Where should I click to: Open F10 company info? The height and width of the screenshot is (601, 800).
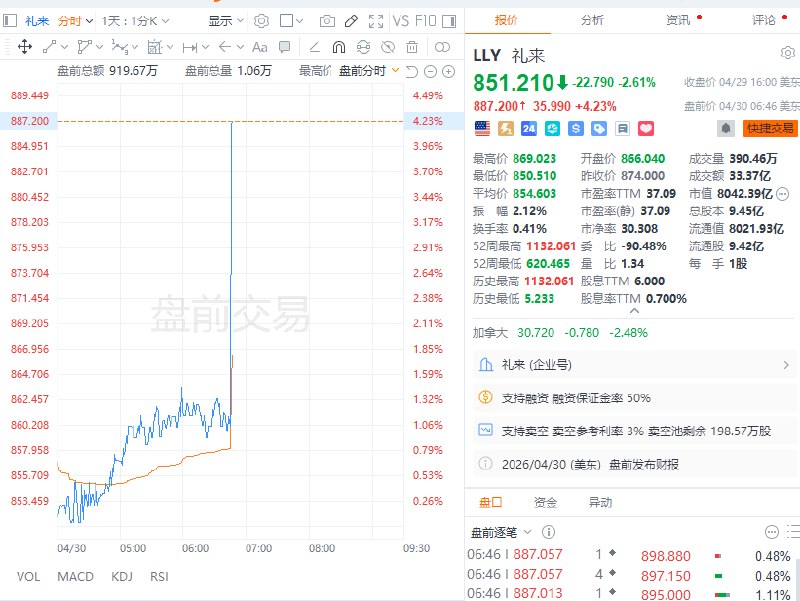426,21
